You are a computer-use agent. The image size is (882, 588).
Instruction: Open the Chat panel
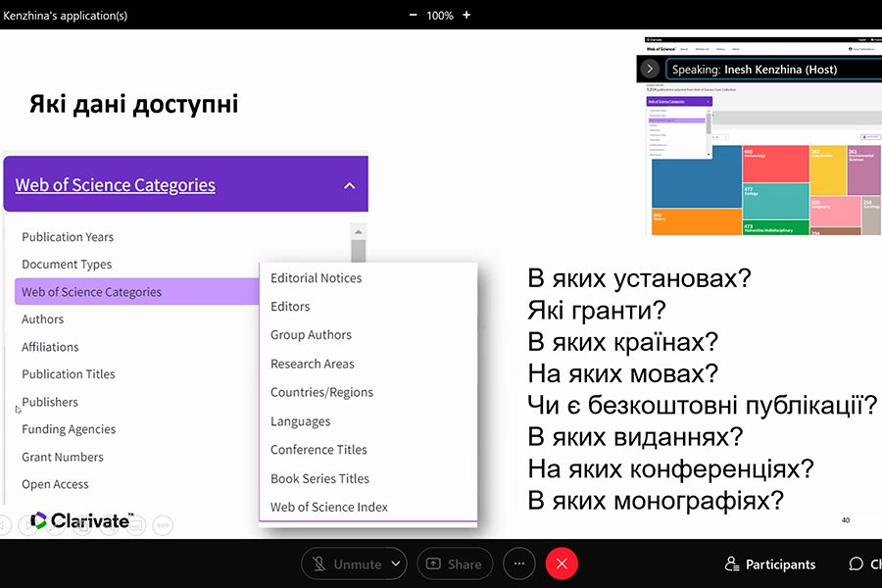[x=863, y=563]
